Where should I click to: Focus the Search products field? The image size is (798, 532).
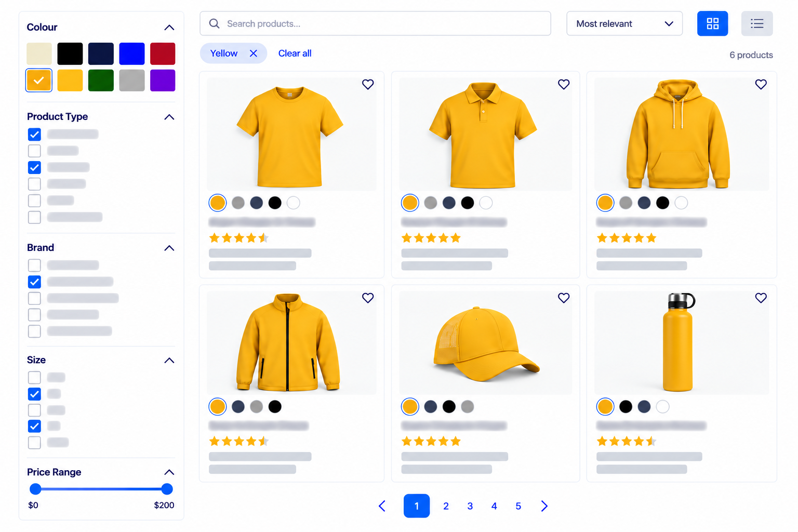tap(375, 23)
